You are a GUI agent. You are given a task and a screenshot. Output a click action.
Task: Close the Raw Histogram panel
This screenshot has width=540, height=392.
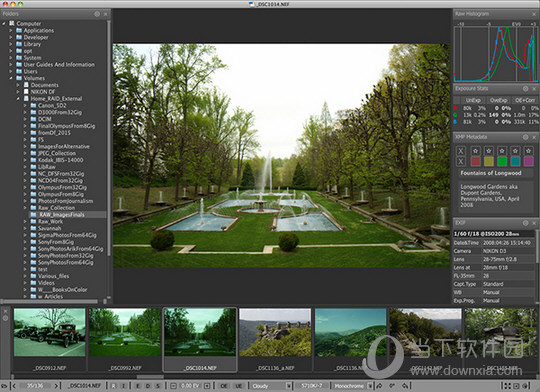click(x=534, y=14)
